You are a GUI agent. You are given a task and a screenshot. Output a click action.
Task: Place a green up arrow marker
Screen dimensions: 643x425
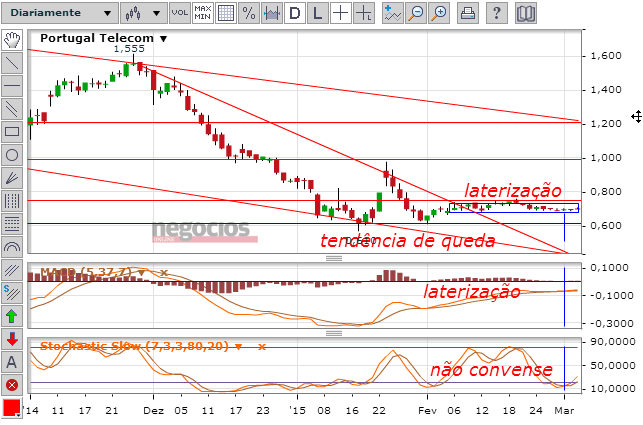coord(12,316)
